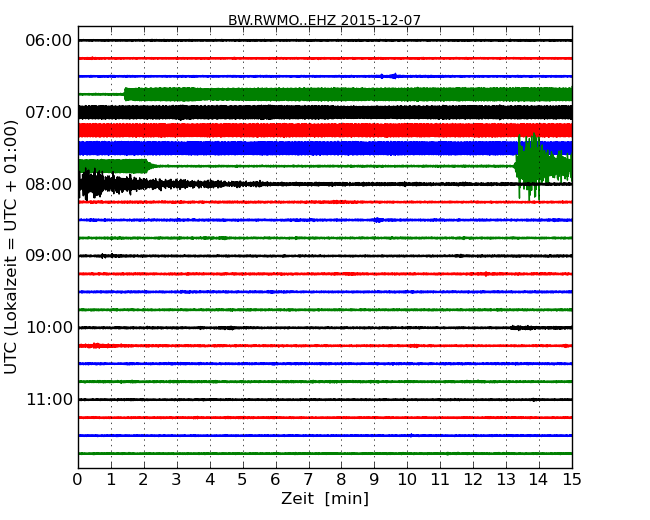Select the '06:00' y-axis time label
Screen dimensions: 650x520
[49, 41]
